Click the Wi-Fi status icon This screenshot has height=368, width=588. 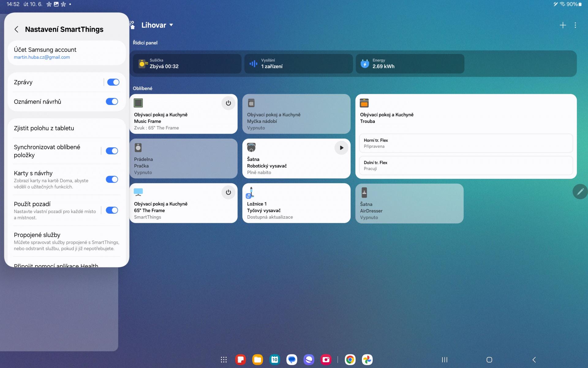coord(562,4)
